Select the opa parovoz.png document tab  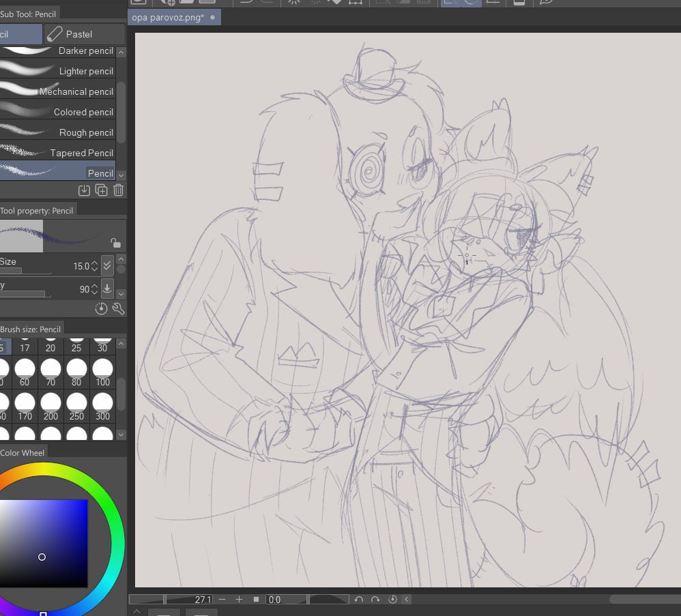(174, 17)
